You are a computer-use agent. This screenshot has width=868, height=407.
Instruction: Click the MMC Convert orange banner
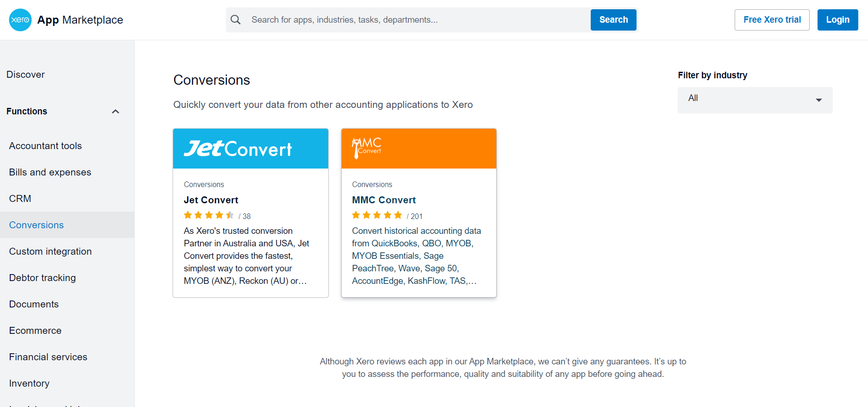(418, 149)
